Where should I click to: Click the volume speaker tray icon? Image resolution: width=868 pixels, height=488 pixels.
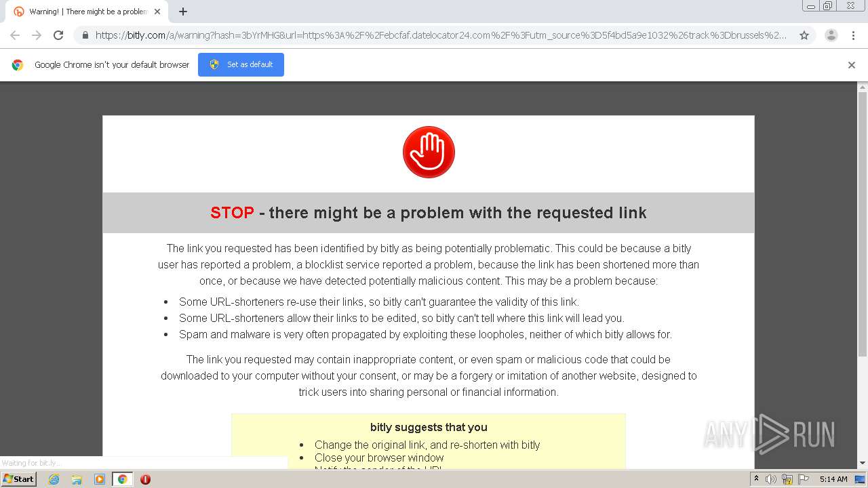(771, 479)
